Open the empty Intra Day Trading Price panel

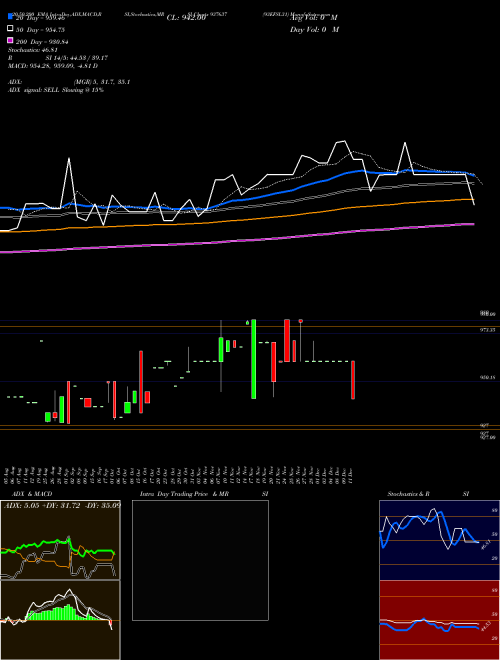(200, 560)
